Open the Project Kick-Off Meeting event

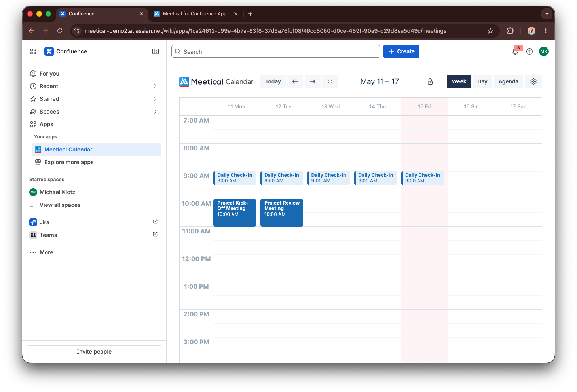click(235, 213)
